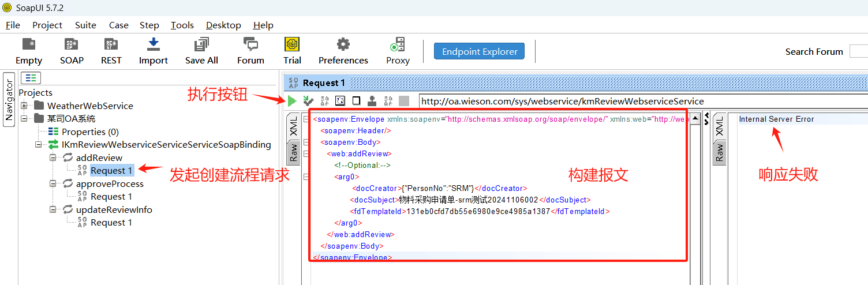Viewport: 868px width, 285px height.
Task: Click the fdTemplateId line in XML
Action: pyautogui.click(x=480, y=211)
